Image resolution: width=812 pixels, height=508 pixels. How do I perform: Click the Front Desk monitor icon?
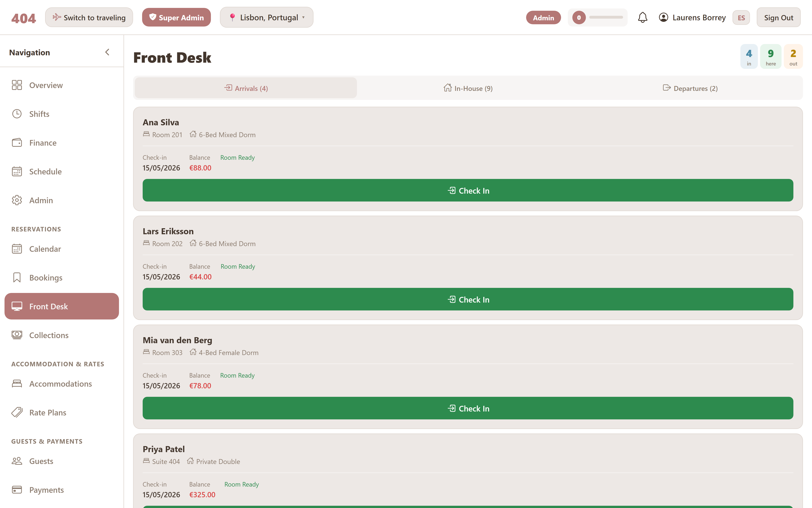pos(17,306)
